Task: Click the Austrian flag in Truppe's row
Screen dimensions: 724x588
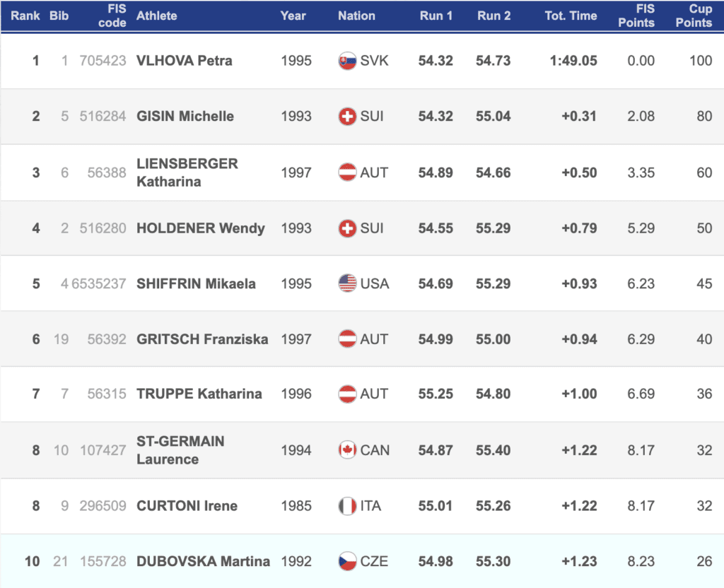Action: (x=347, y=394)
